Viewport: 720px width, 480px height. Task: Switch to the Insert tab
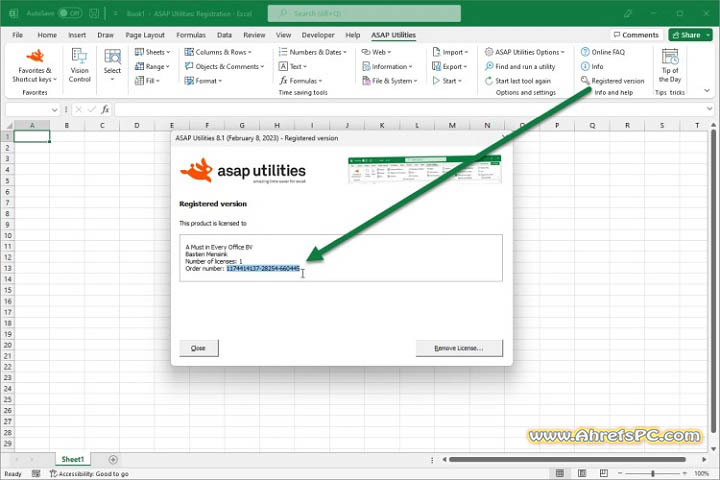pos(77,35)
